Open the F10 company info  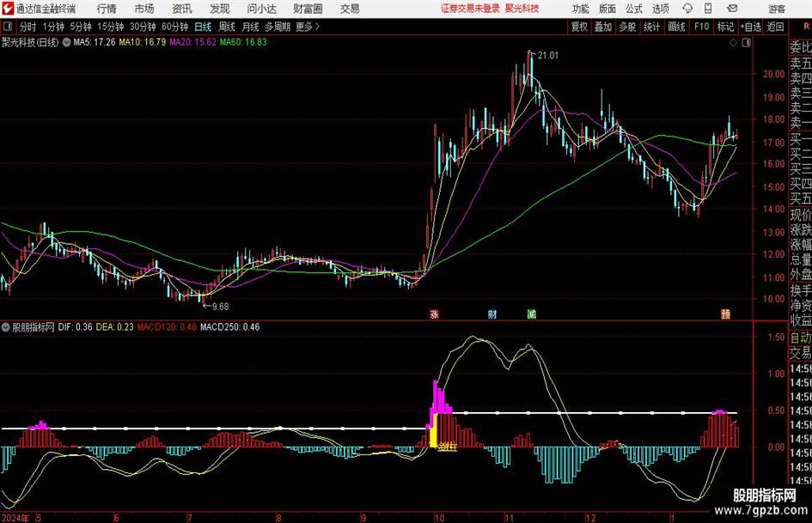tap(701, 27)
